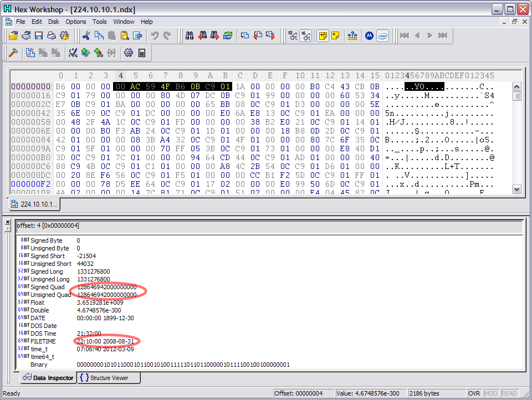Click the Compare files icon
This screenshot has height=400, width=532.
coord(30,53)
